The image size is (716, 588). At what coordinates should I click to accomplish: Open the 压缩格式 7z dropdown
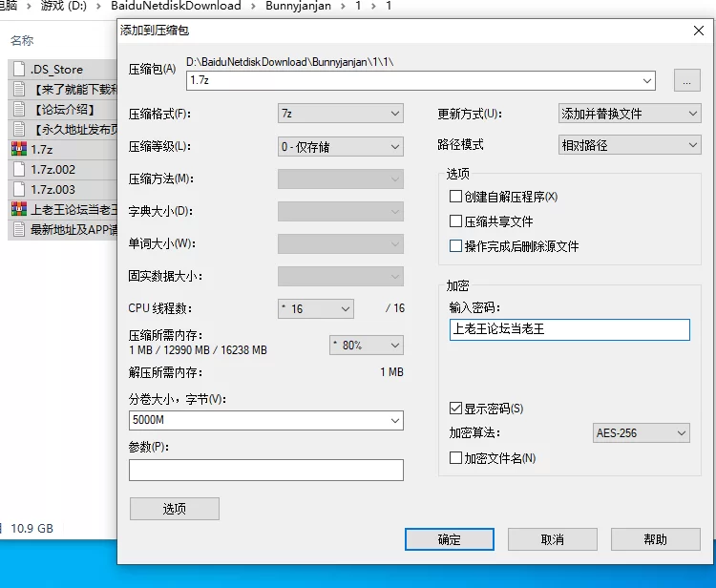[x=340, y=114]
